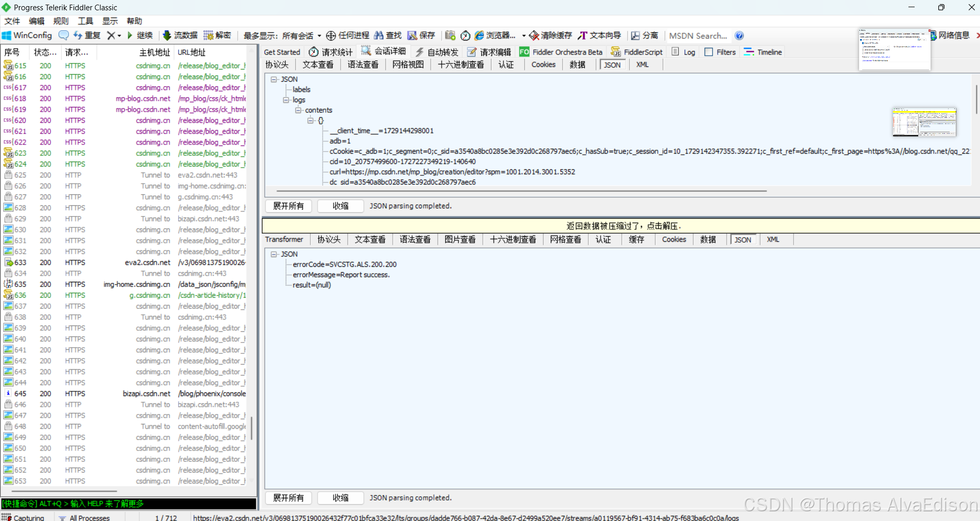Click the 分离 tearoff icon

tap(636, 35)
